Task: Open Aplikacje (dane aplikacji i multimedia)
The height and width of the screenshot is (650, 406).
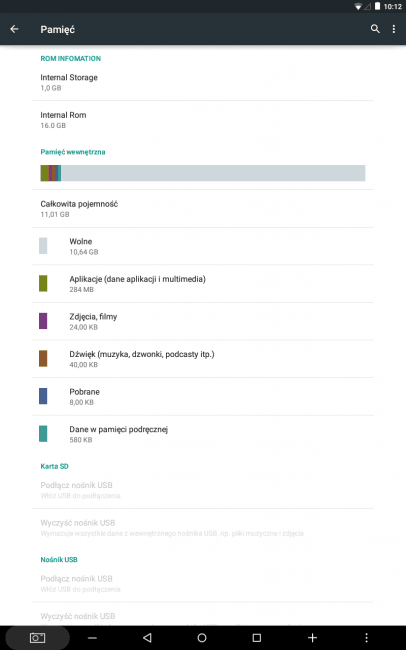Action: [x=203, y=284]
